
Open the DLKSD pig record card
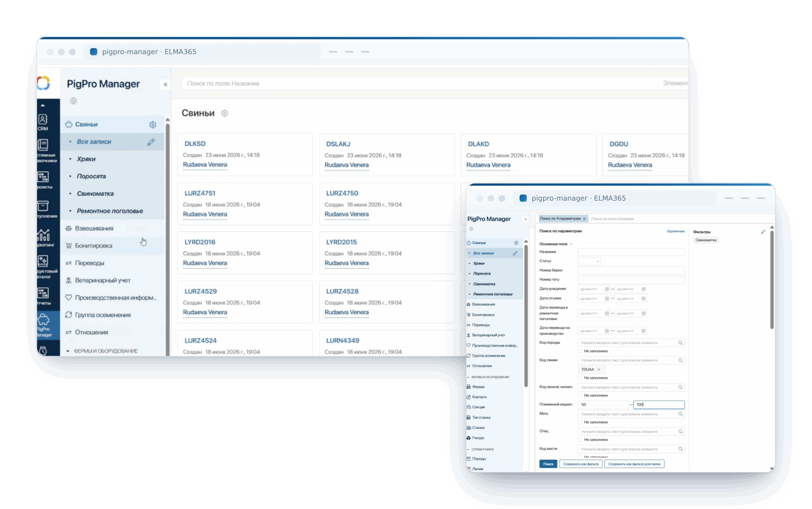pyautogui.click(x=246, y=154)
